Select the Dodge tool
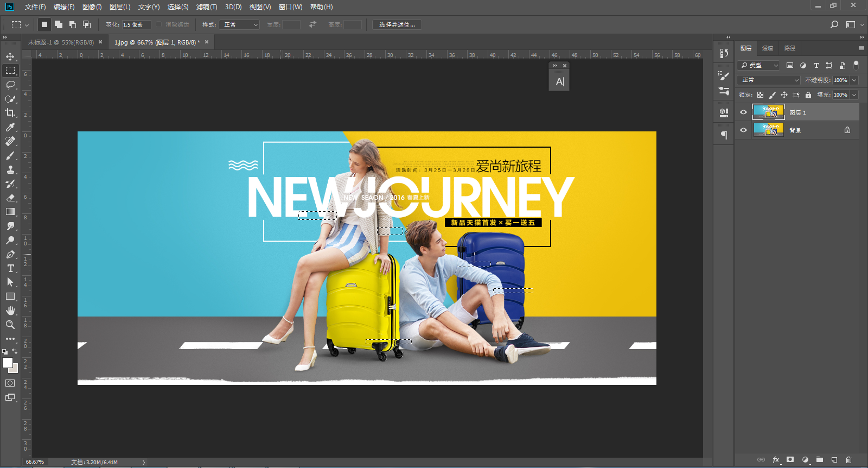868x468 pixels. 10,240
